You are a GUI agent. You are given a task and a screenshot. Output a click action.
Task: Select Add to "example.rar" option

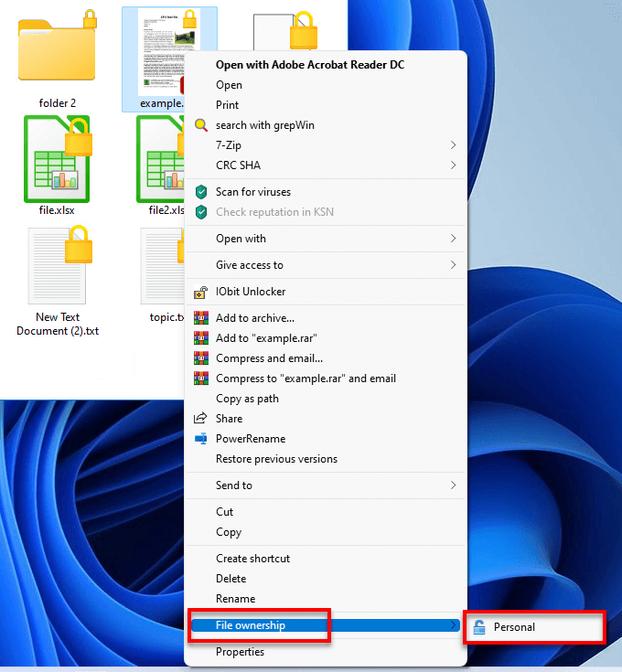(268, 338)
